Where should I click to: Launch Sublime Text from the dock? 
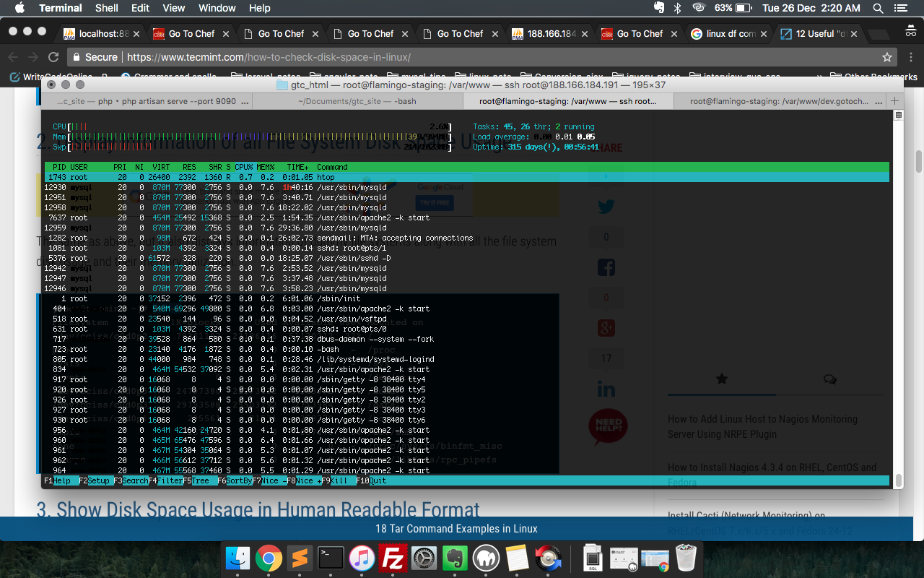(300, 558)
